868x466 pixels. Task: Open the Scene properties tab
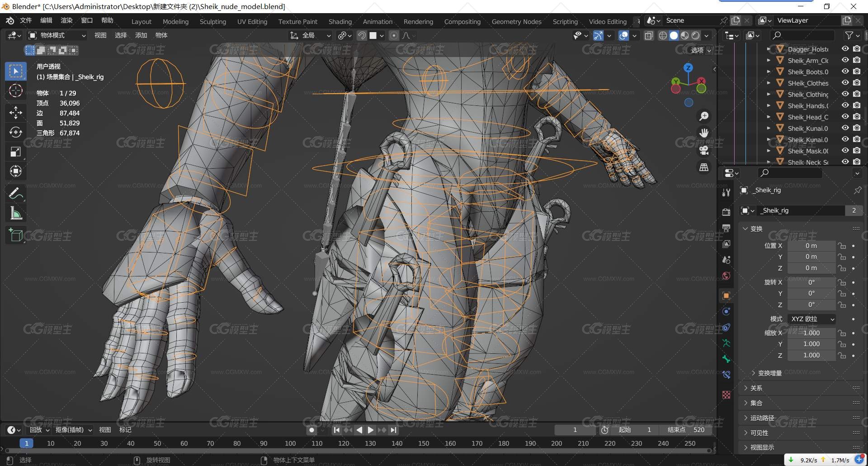coord(726,260)
